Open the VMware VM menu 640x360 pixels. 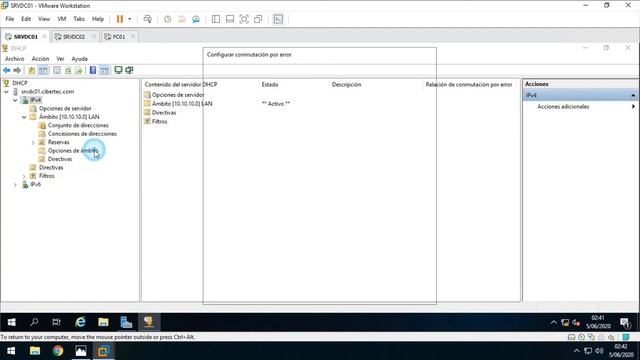click(62, 19)
